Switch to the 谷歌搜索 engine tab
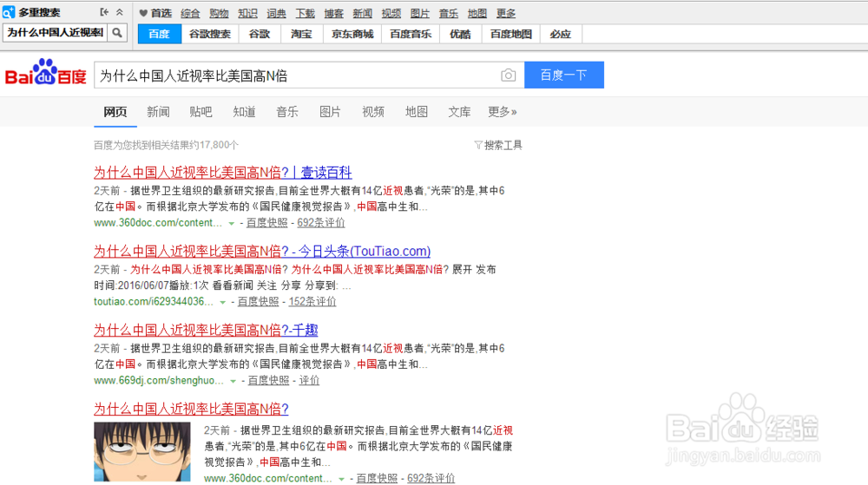Viewport: 868px width, 485px height. [x=210, y=35]
